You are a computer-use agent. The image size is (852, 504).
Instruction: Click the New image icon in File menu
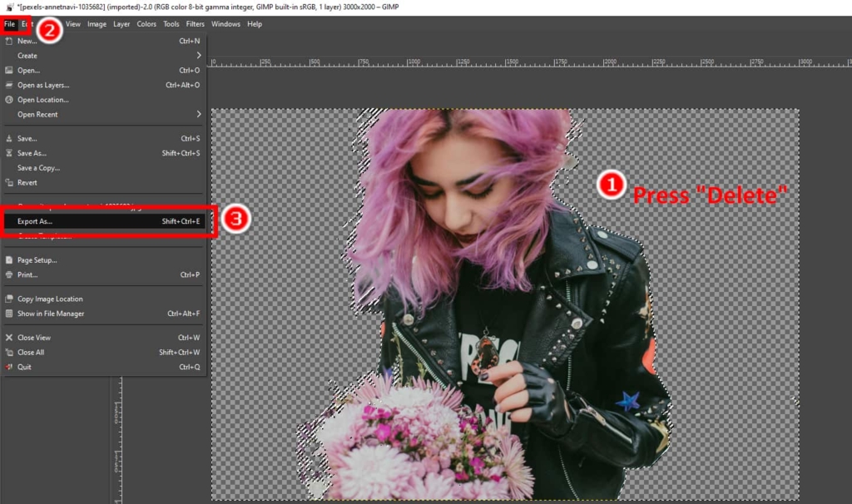(8, 42)
